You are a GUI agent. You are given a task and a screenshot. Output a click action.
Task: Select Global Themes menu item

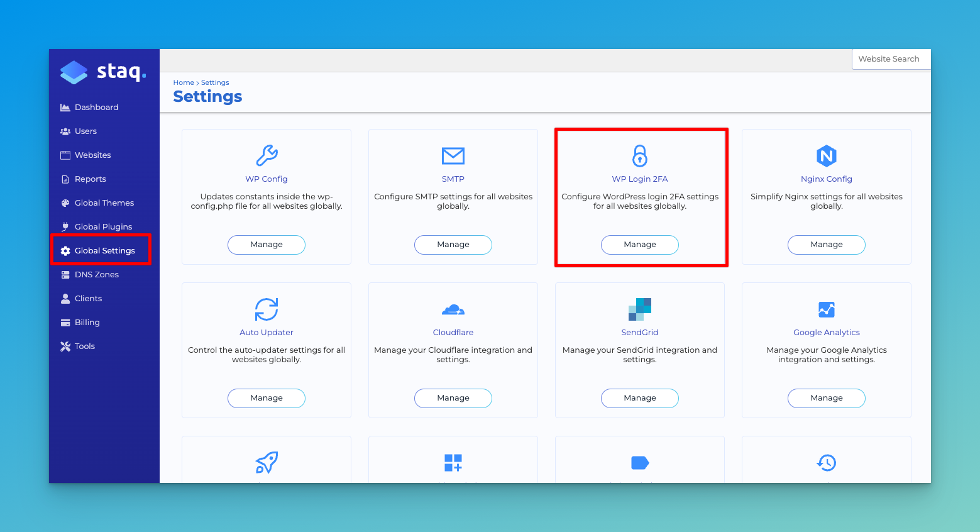coord(104,203)
